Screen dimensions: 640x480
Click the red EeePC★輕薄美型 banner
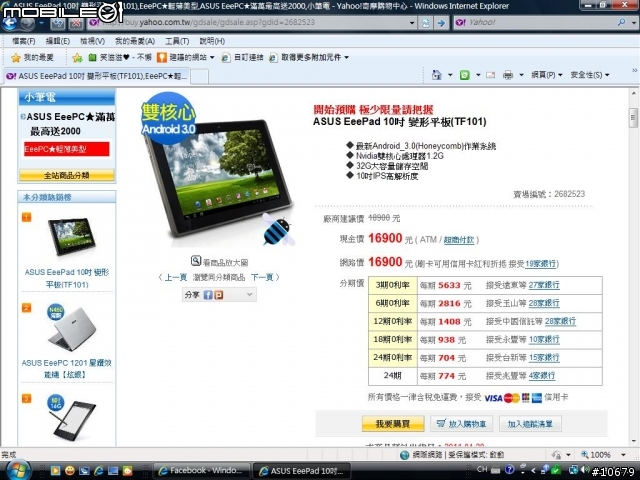(x=67, y=149)
